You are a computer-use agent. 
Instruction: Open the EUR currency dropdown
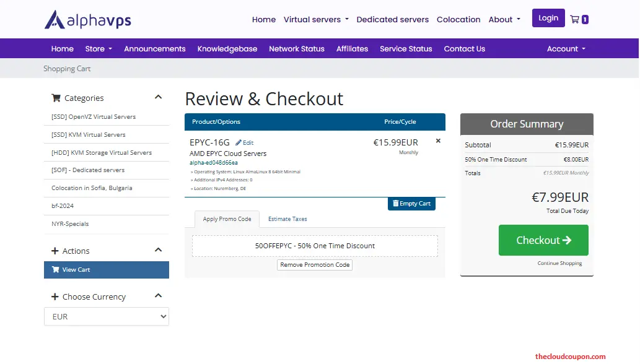tap(106, 316)
